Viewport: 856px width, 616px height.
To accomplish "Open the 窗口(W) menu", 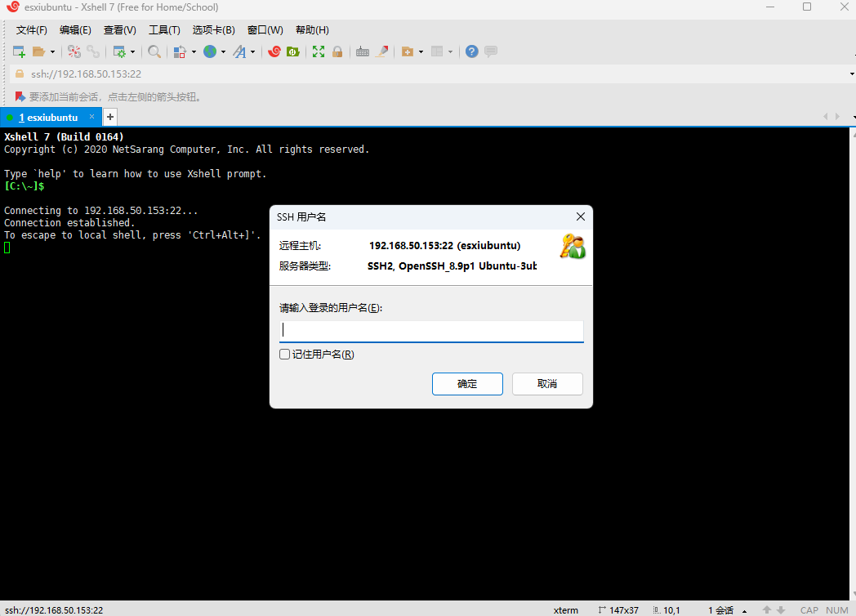I will pos(265,30).
